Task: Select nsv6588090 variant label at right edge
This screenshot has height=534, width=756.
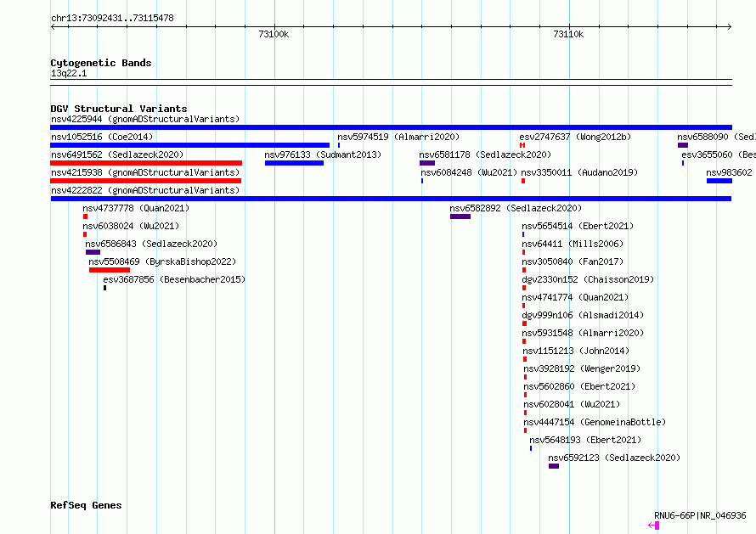Action: [x=716, y=137]
